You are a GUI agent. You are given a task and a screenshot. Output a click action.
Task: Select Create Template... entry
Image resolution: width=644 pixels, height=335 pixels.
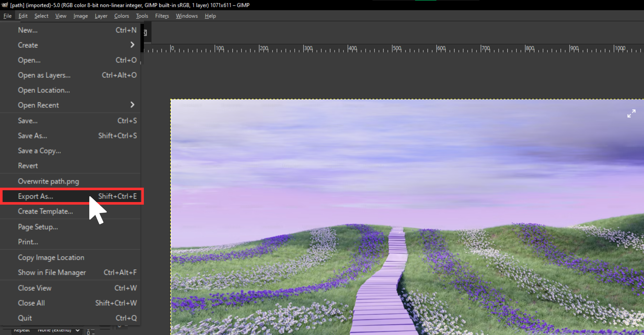[x=70, y=211]
